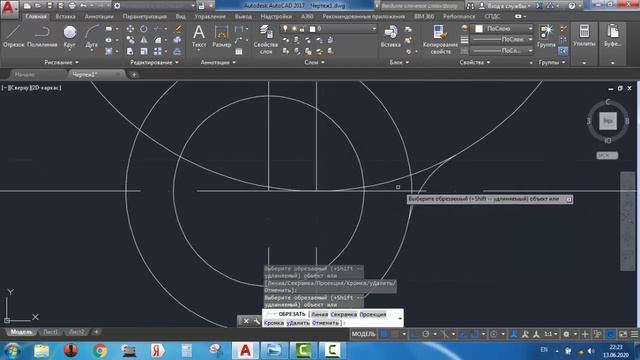This screenshot has width=640, height=360.
Task: Open Yandex browser from the taskbar
Action: click(158, 351)
